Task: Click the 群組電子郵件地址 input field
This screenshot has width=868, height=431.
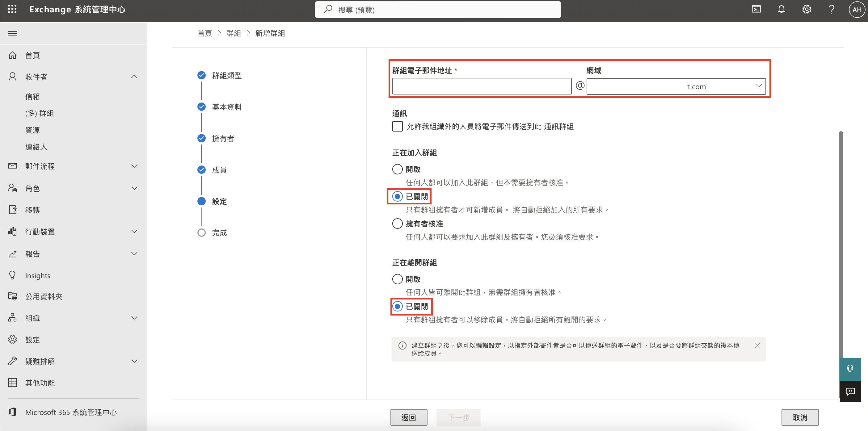Action: [x=482, y=86]
